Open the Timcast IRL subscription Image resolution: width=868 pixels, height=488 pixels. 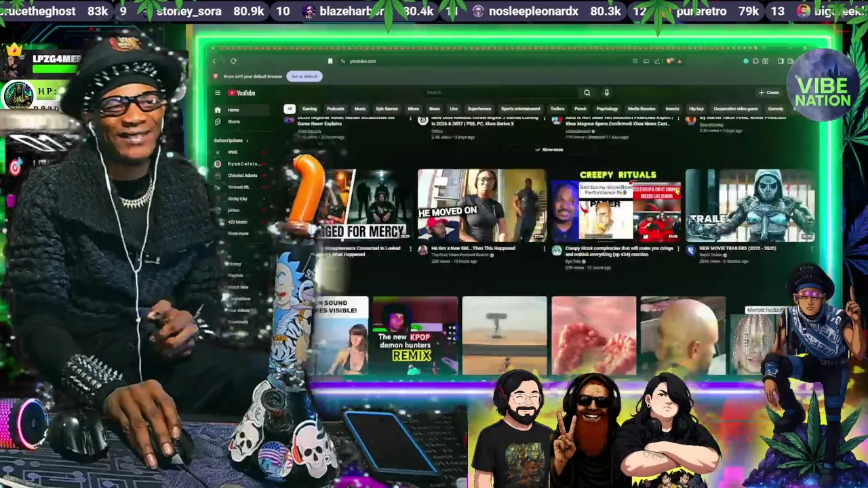point(239,187)
